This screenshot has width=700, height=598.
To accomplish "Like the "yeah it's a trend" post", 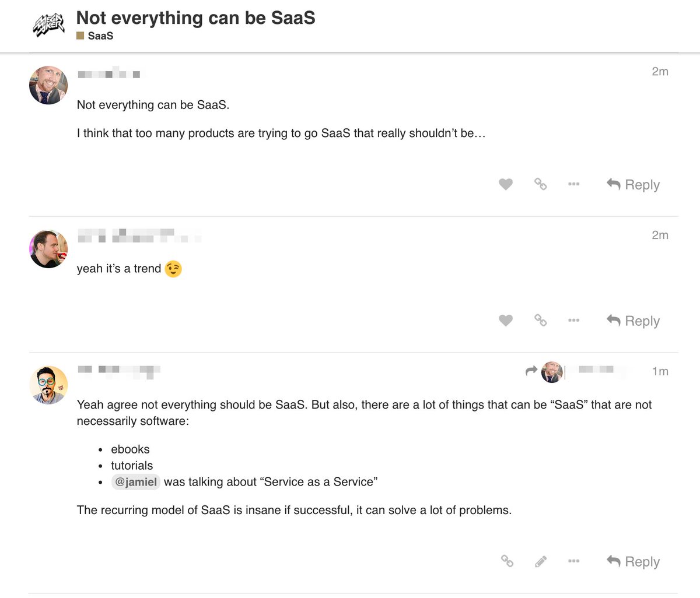I will click(x=506, y=321).
